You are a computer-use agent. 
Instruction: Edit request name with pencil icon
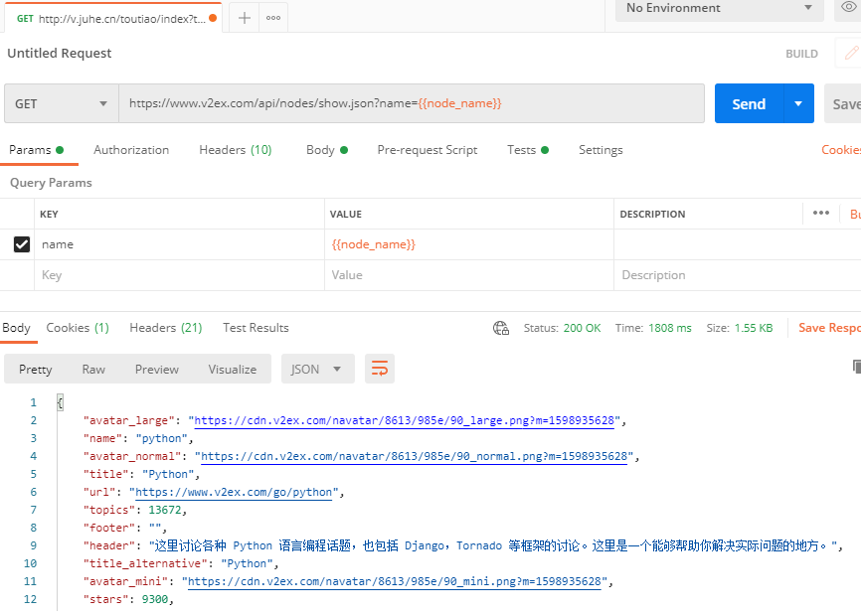point(852,53)
